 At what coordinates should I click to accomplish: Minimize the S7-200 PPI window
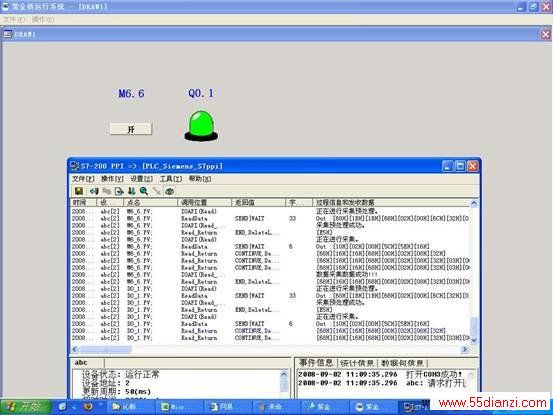pos(447,166)
